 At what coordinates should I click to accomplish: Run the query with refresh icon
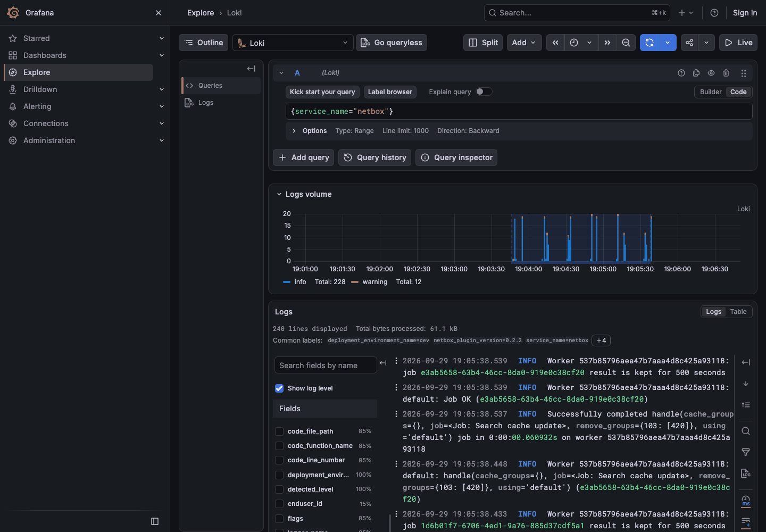(x=650, y=43)
